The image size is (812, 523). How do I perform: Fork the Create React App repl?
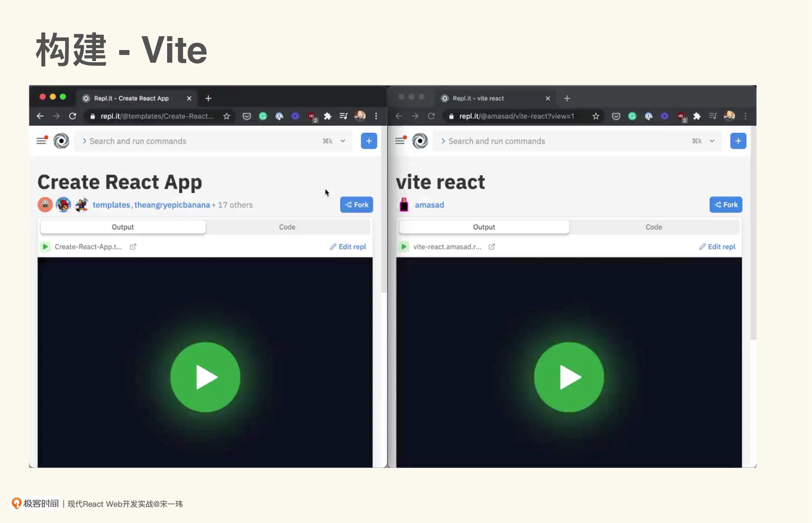coord(357,205)
